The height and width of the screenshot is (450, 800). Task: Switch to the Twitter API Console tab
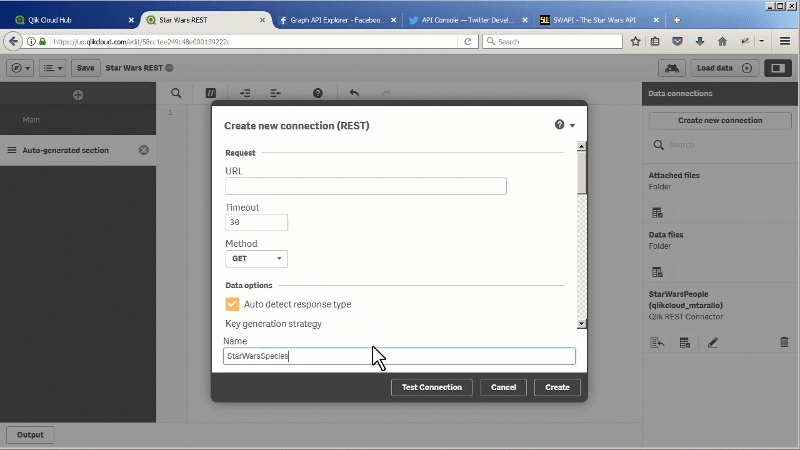click(467, 20)
